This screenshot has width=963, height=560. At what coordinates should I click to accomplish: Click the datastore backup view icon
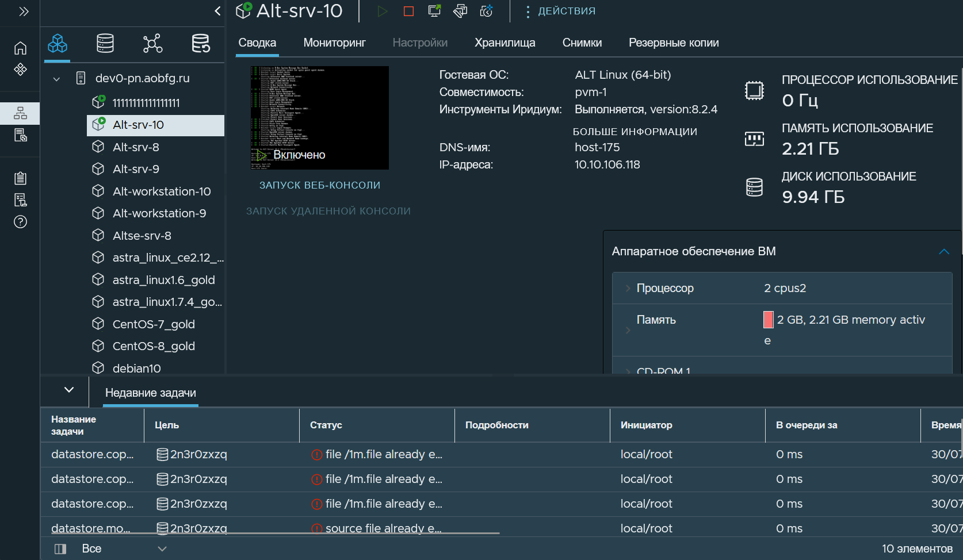click(201, 43)
